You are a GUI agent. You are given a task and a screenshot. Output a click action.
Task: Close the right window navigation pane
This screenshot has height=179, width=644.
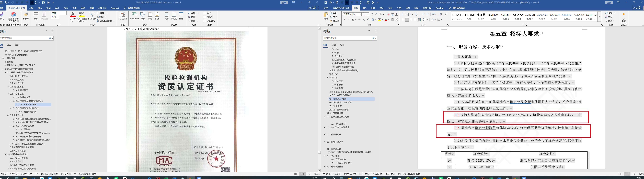tap(376, 31)
